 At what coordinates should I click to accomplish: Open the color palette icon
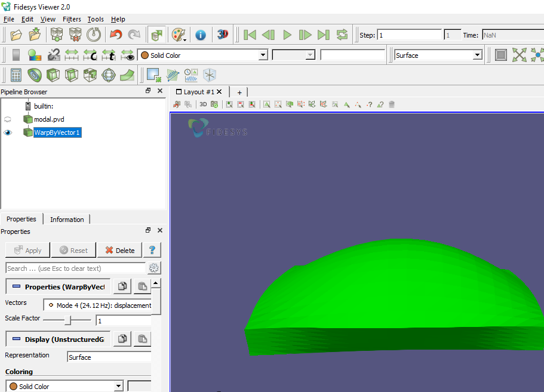pos(179,35)
